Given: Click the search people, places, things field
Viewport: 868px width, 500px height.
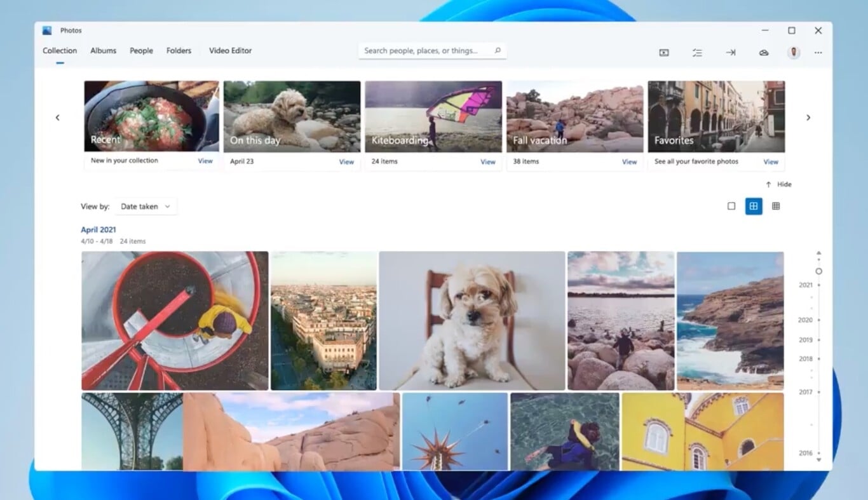Looking at the screenshot, I should pyautogui.click(x=433, y=51).
